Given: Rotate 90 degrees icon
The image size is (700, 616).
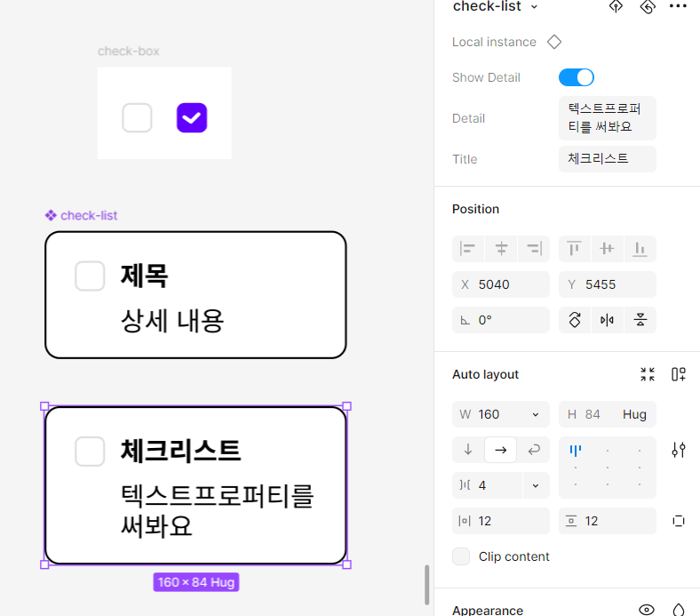Looking at the screenshot, I should tap(575, 320).
